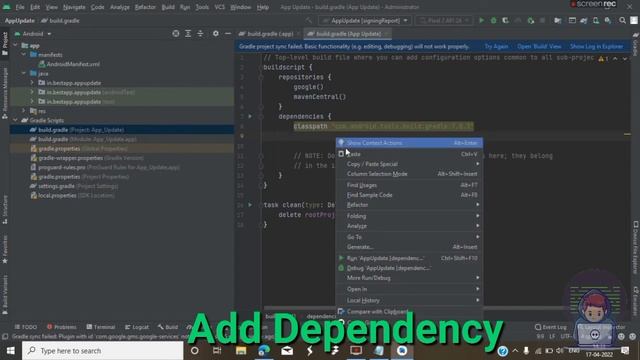The image size is (640, 360).
Task: Run the app with the green play icon
Action: click(482, 20)
